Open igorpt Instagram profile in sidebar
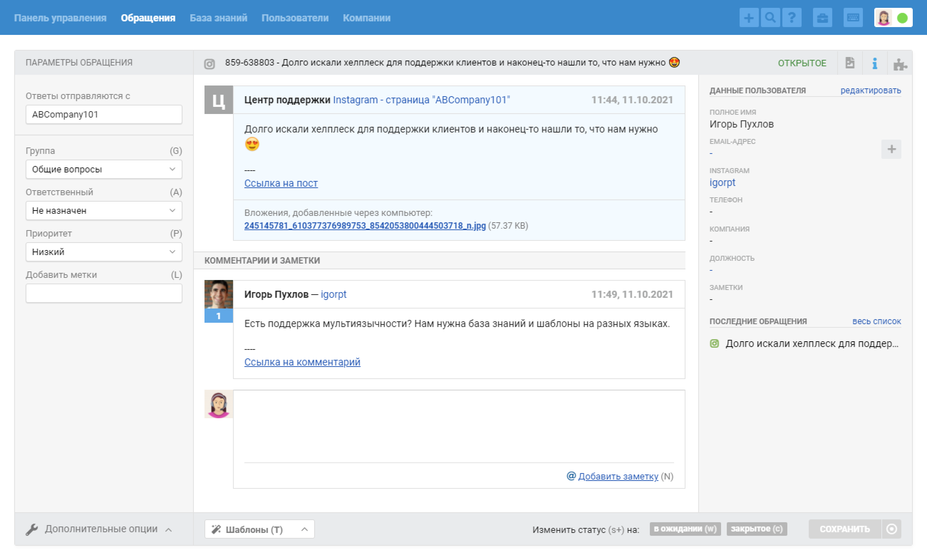This screenshot has height=560, width=927. click(722, 182)
